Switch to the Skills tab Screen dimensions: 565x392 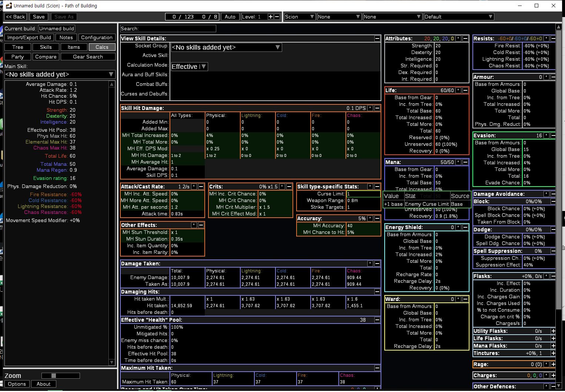pyautogui.click(x=46, y=47)
